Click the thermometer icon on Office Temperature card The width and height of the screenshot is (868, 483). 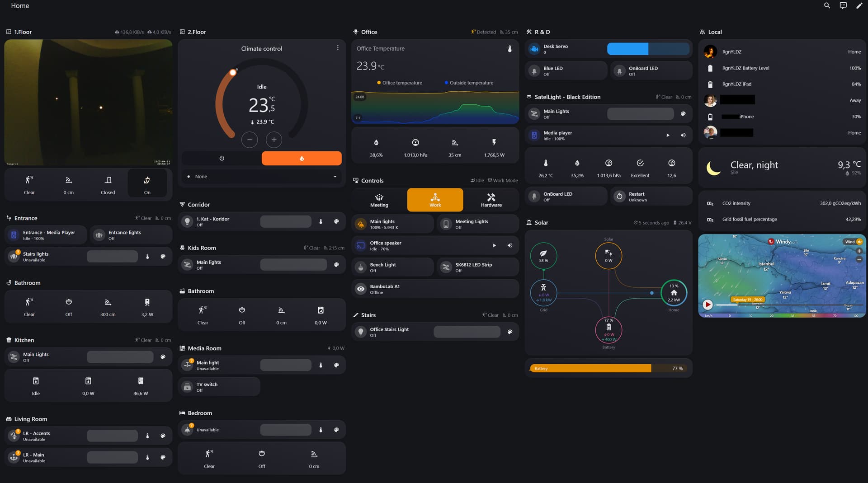coord(510,48)
